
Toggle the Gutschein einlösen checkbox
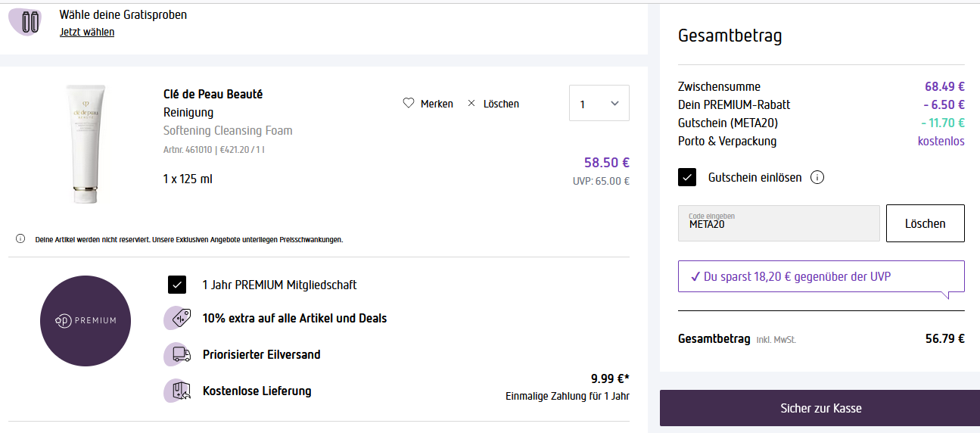tap(687, 178)
